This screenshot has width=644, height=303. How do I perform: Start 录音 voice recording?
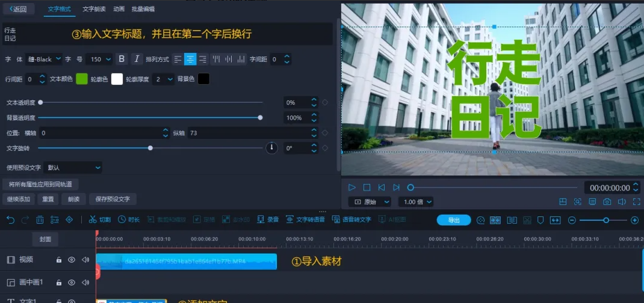(x=268, y=220)
